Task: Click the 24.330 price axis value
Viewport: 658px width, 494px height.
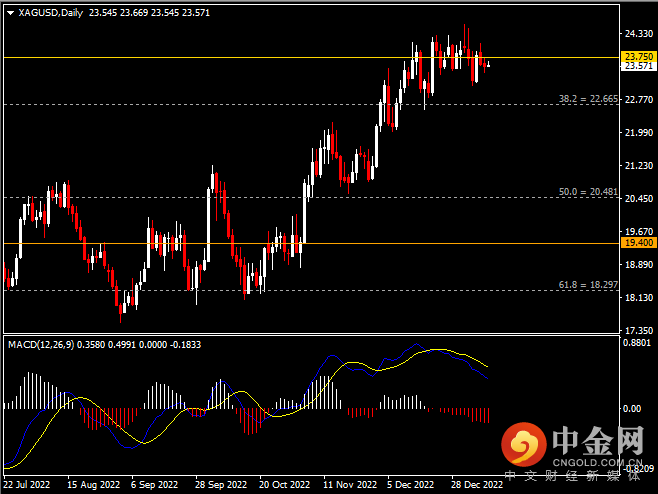Action: coord(637,33)
